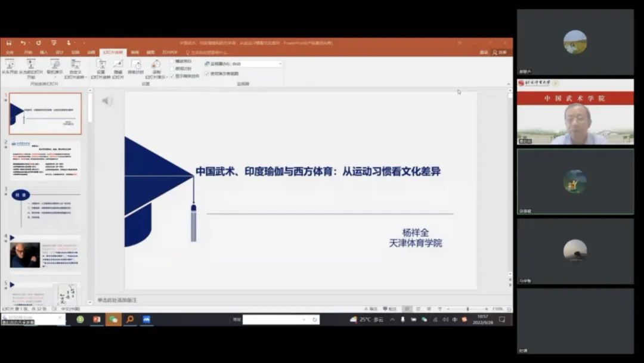Open WeChat from the Windows taskbar
This screenshot has height=363, width=644.
pos(113,319)
